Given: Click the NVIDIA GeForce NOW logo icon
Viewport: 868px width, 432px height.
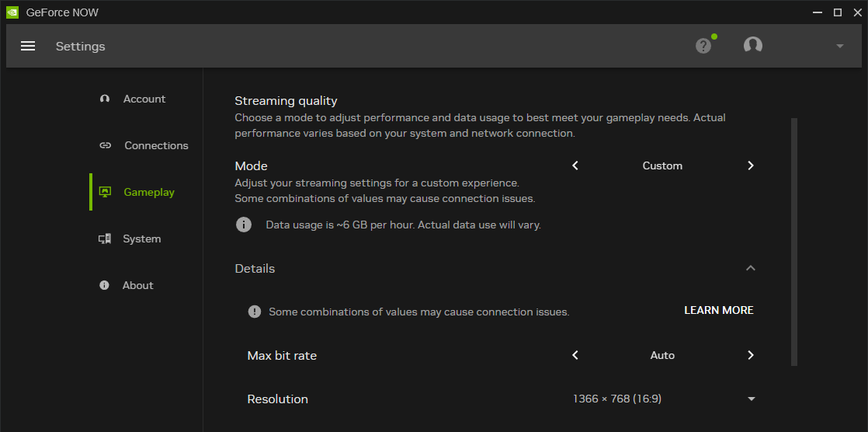Looking at the screenshot, I should [x=12, y=12].
